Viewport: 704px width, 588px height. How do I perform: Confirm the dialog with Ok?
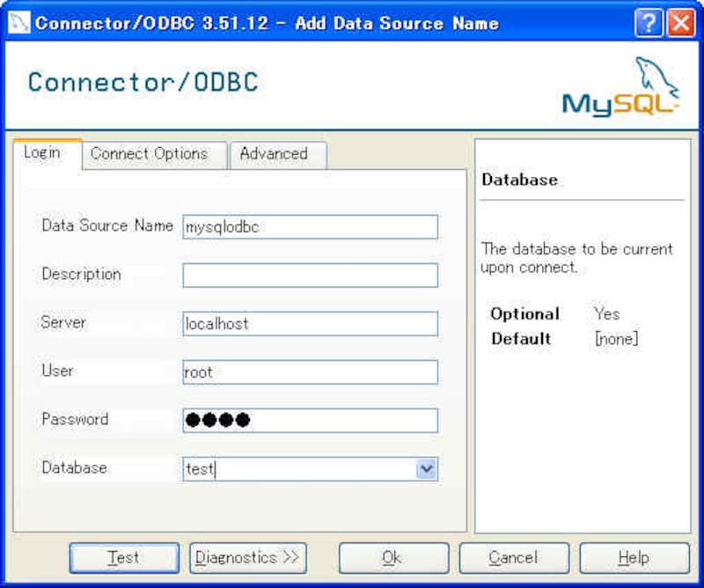[392, 558]
